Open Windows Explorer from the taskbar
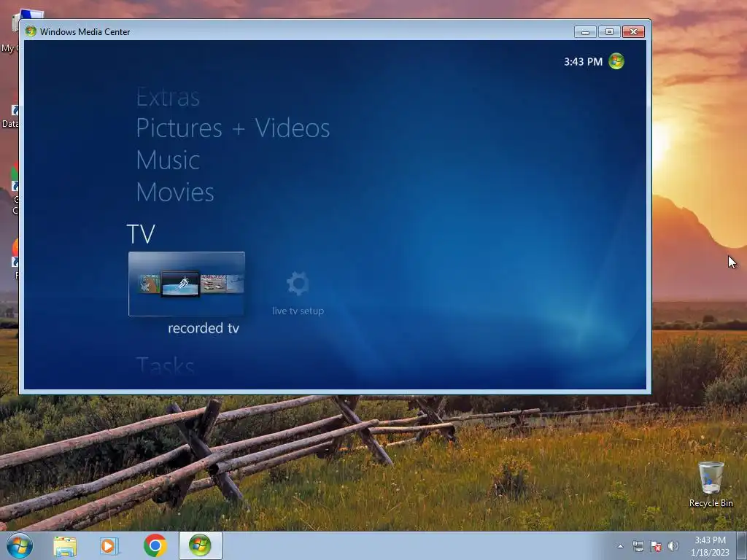This screenshot has height=560, width=747. 65,546
